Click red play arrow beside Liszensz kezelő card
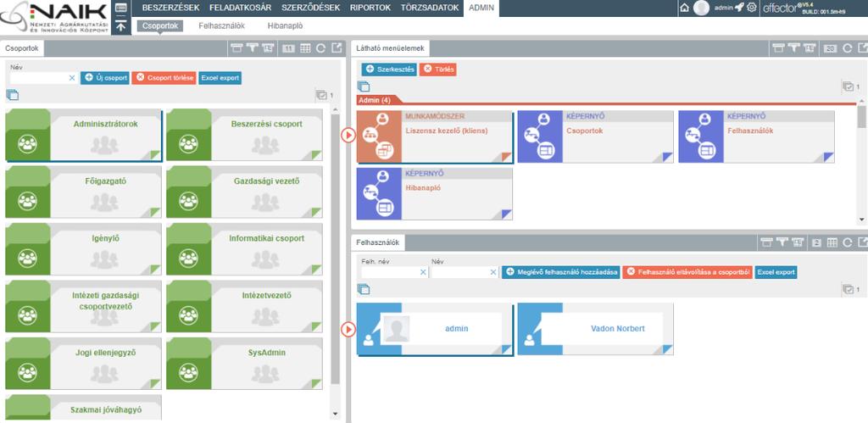Viewport: 868px width, 423px height. click(x=348, y=135)
